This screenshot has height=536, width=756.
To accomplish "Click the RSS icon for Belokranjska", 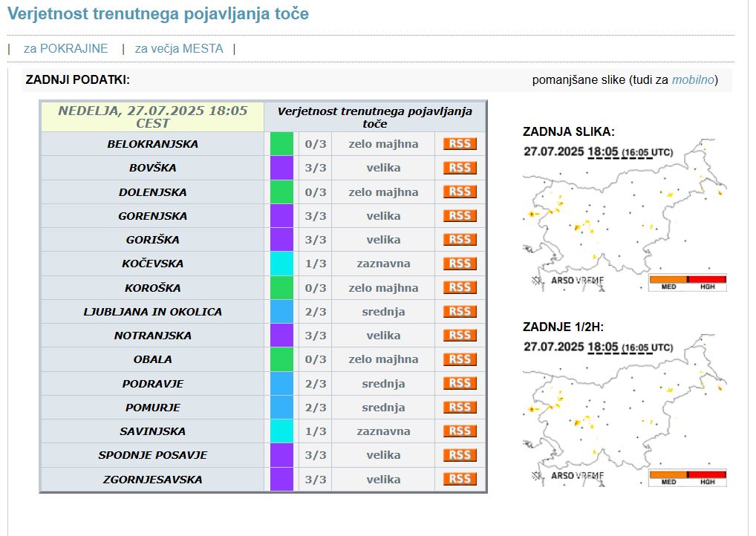I will pos(460,144).
